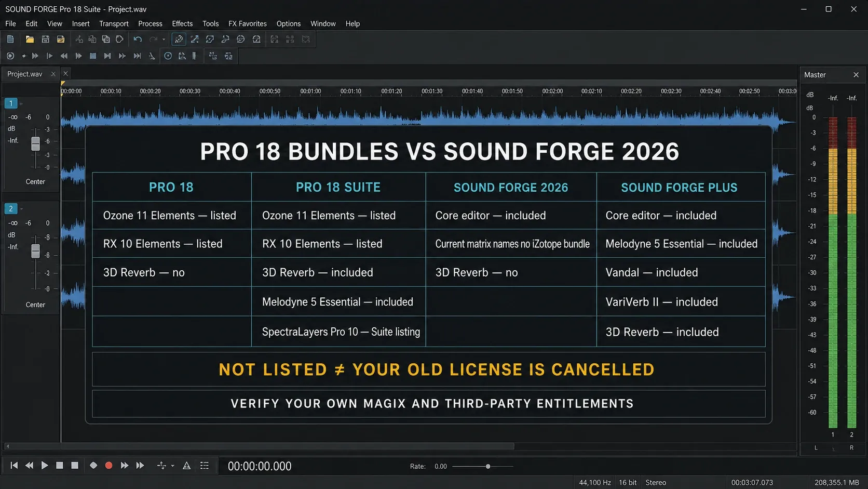Screen dimensions: 868x489
Task: Open the undo/redo history dropdown arrow
Action: tap(164, 39)
